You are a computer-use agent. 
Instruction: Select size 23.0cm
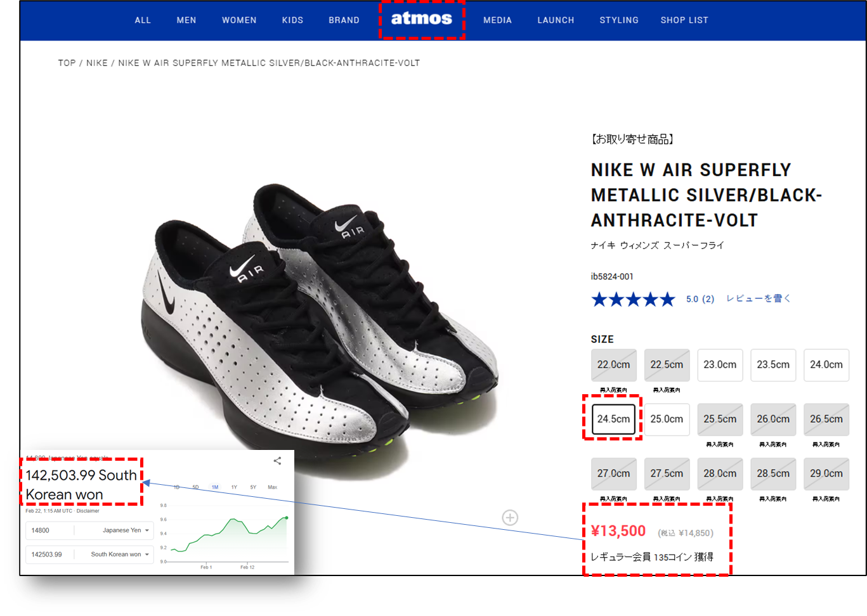(x=720, y=365)
